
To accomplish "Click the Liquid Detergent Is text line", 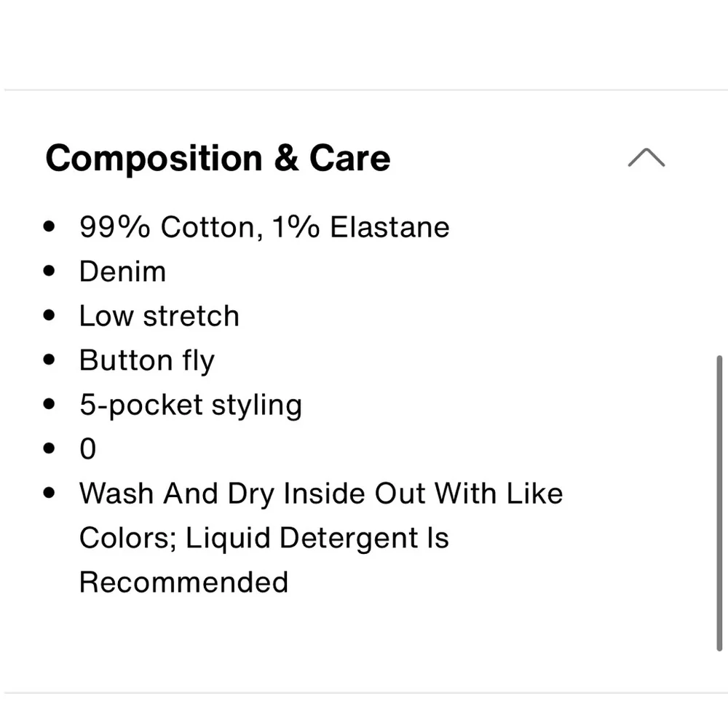I will pos(317,538).
